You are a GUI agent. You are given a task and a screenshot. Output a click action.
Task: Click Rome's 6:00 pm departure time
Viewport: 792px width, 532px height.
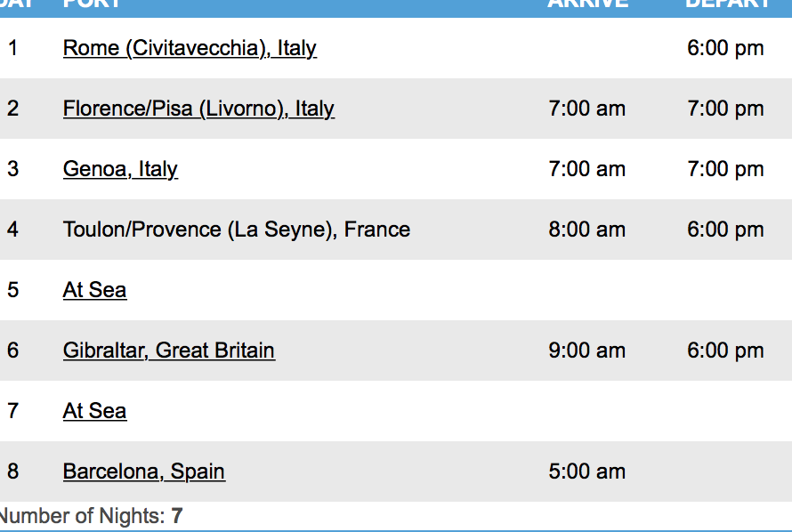725,48
